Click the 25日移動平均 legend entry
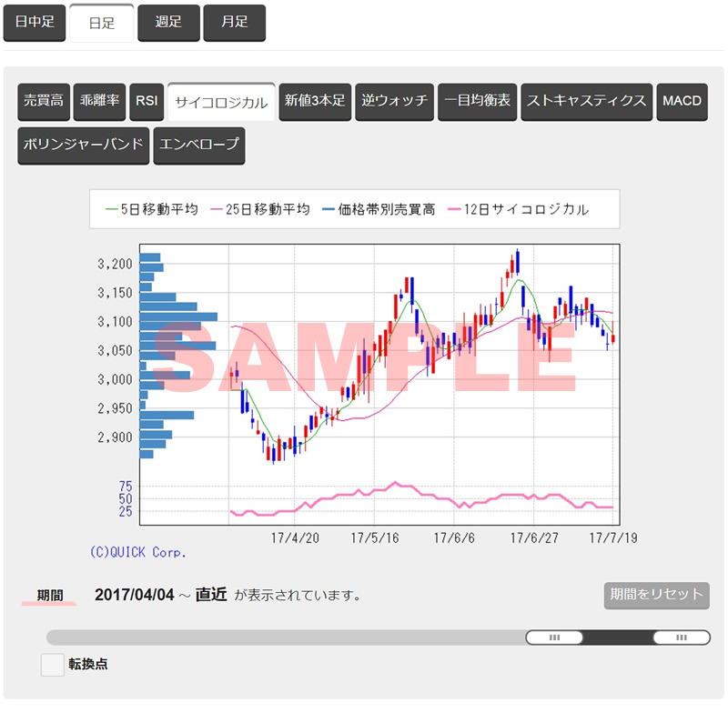 pyautogui.click(x=260, y=209)
